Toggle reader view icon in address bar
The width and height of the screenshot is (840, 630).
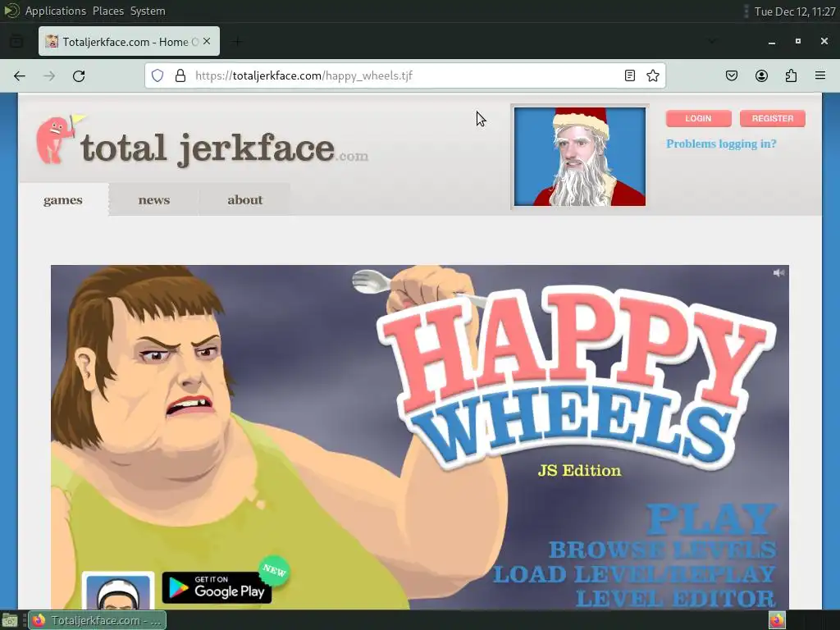[630, 75]
